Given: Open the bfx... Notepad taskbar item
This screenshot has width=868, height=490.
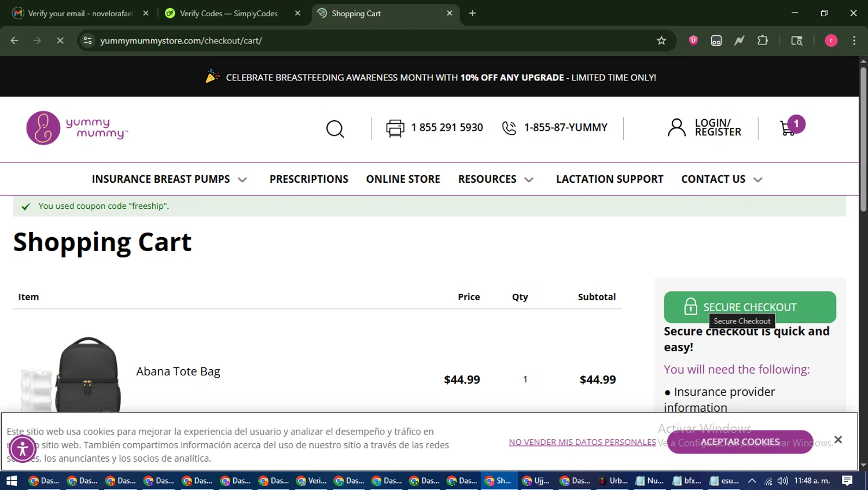Looking at the screenshot, I should pos(687,481).
